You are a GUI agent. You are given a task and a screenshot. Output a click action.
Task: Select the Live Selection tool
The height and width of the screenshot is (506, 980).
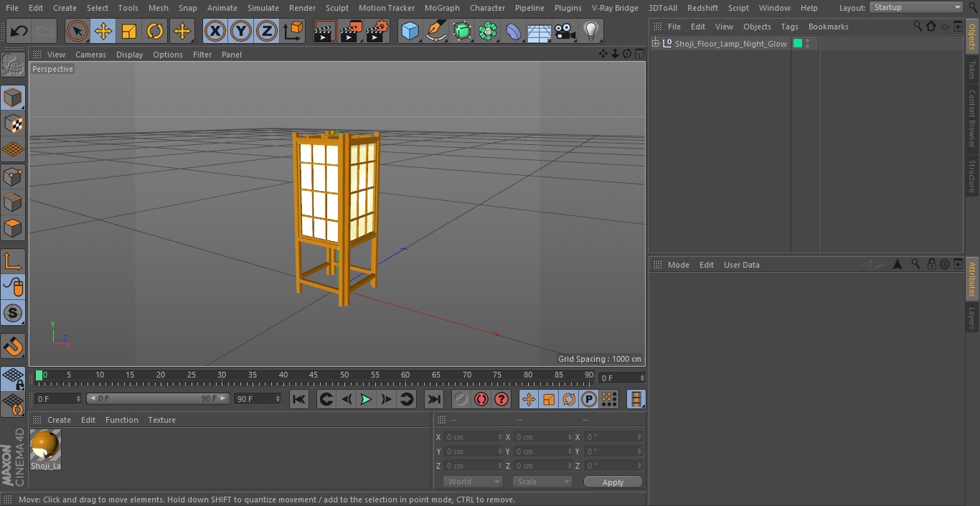click(77, 31)
